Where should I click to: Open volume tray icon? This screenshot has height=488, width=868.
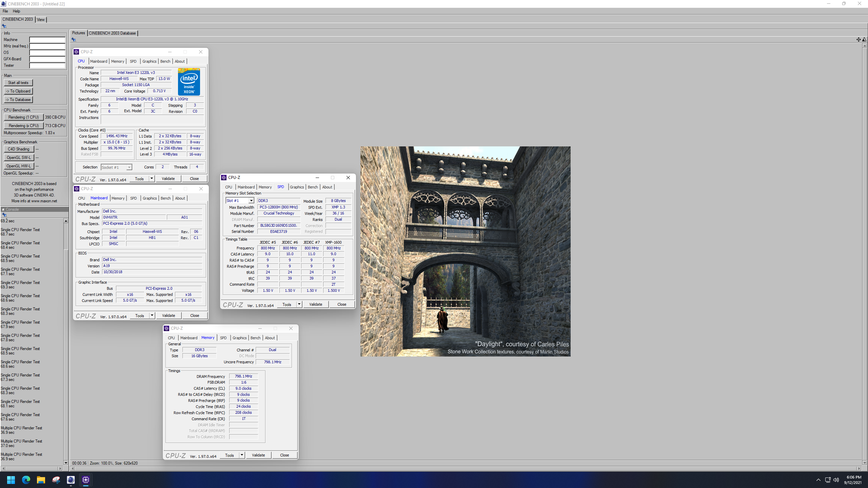coord(836,480)
